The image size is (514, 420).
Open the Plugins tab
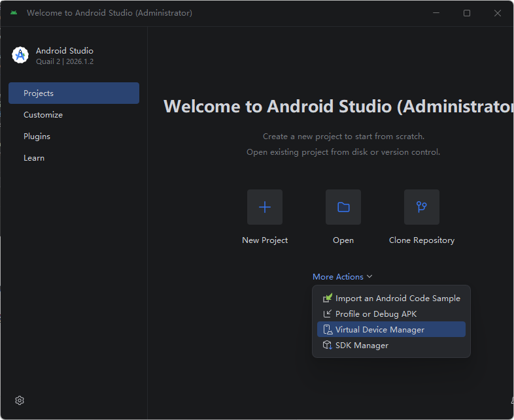(x=74, y=136)
